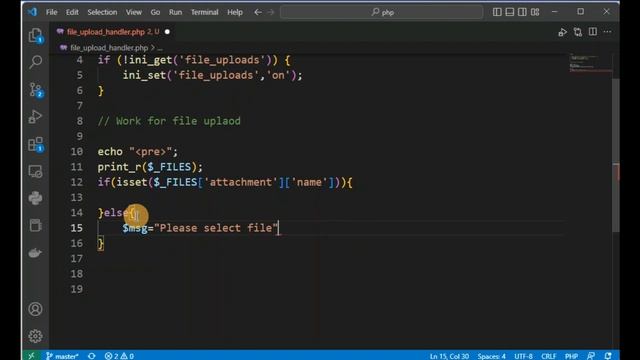
Task: Click the php command center search box
Action: 382,12
